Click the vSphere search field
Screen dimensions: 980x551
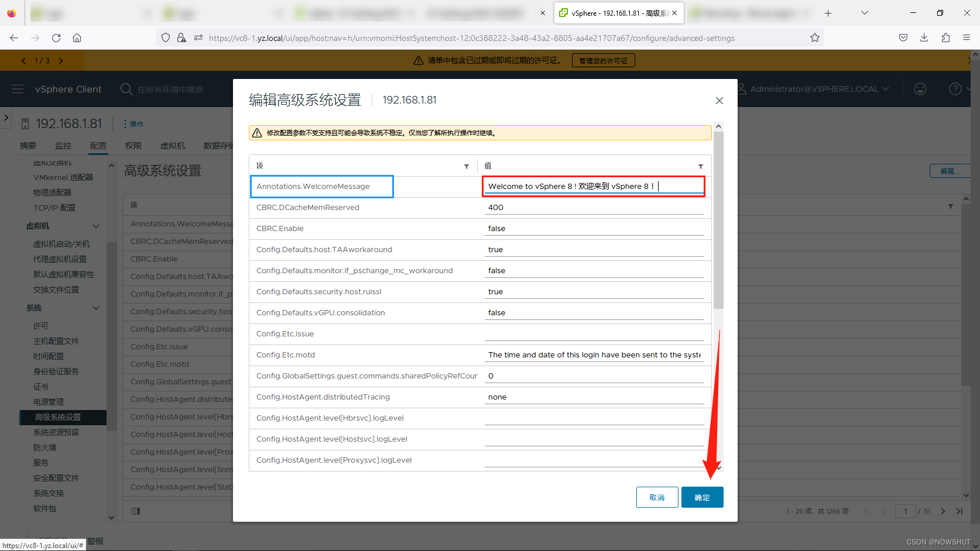click(x=170, y=89)
